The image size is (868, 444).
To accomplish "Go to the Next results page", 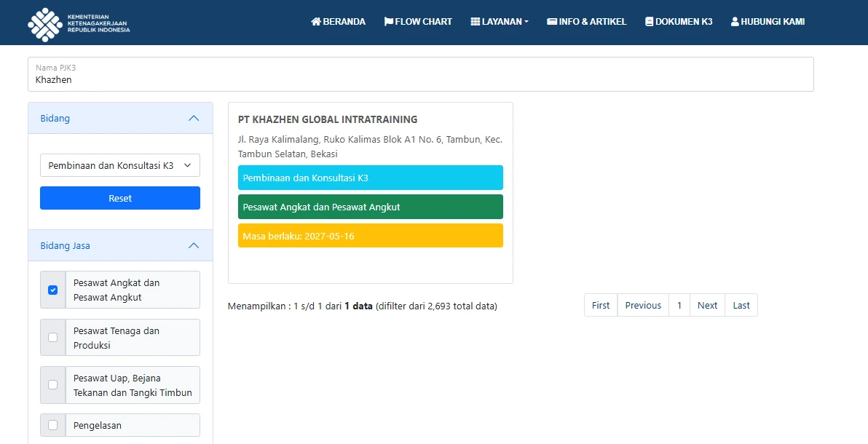I will [707, 305].
